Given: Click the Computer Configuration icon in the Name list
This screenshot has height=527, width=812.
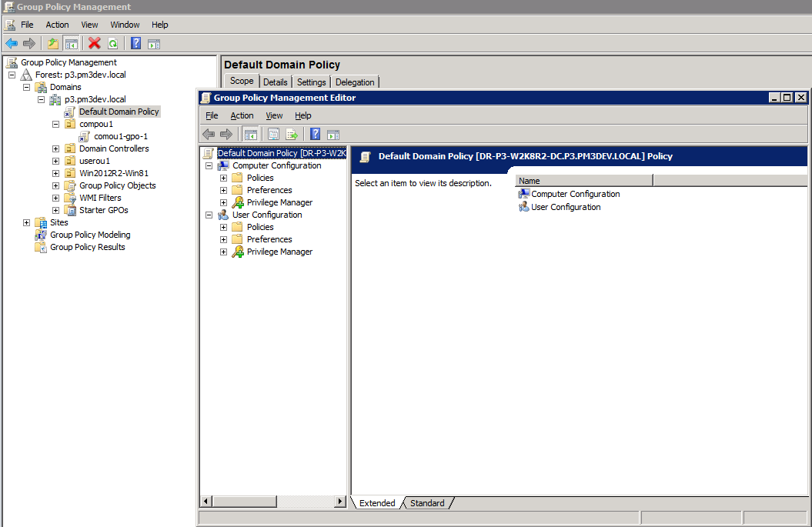Looking at the screenshot, I should tap(523, 194).
